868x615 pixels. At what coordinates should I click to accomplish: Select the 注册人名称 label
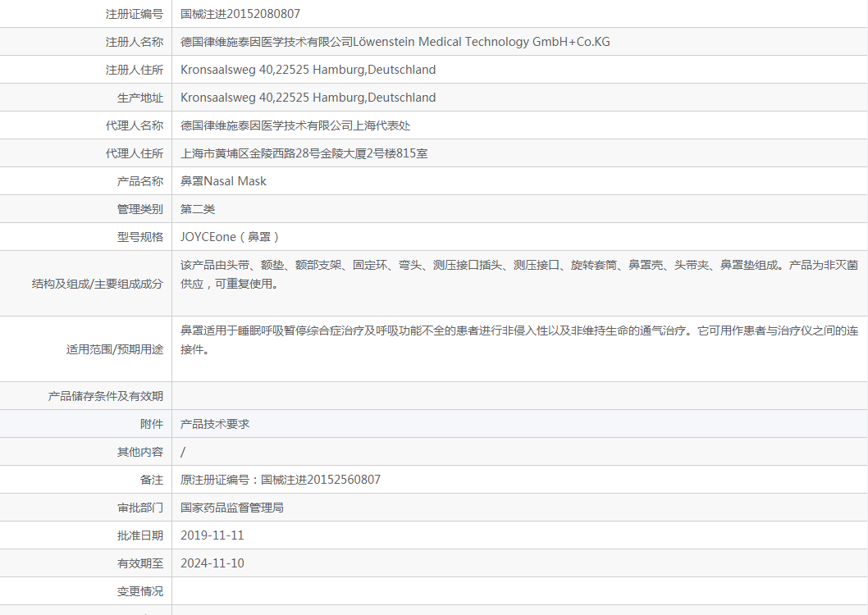135,42
